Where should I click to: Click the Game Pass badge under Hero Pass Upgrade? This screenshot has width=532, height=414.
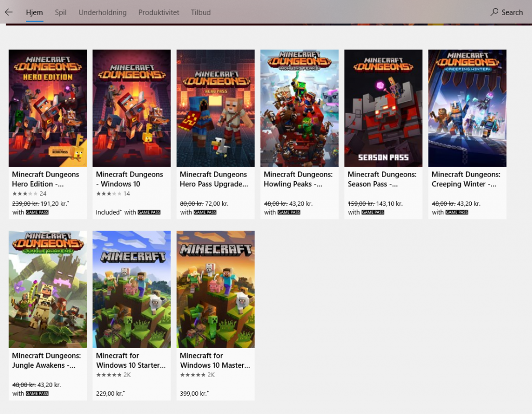point(205,212)
